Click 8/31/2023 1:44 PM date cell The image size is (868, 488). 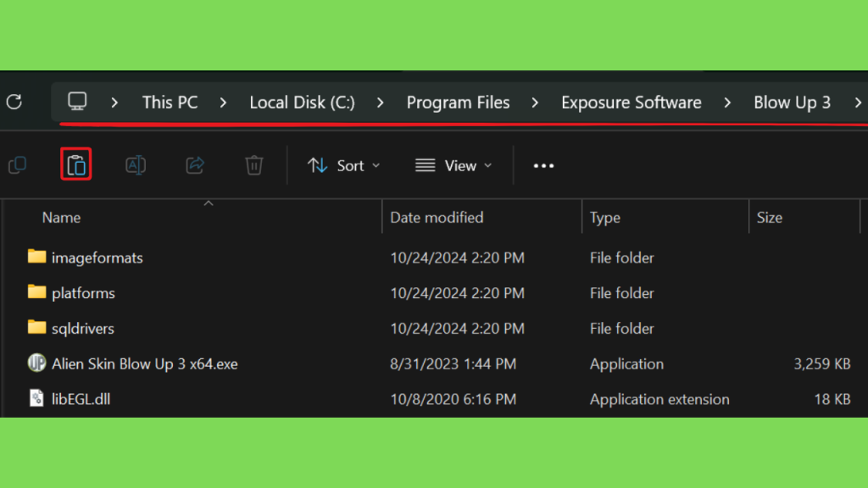(x=453, y=364)
